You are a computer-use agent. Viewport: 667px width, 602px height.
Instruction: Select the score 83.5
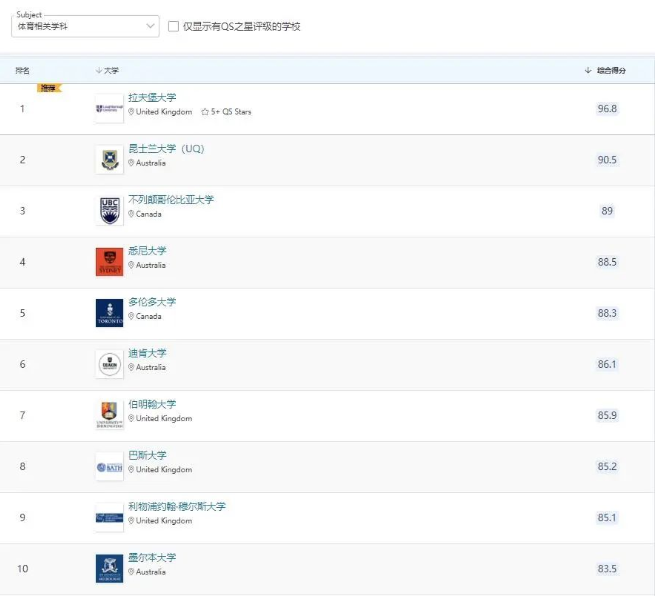tap(607, 569)
